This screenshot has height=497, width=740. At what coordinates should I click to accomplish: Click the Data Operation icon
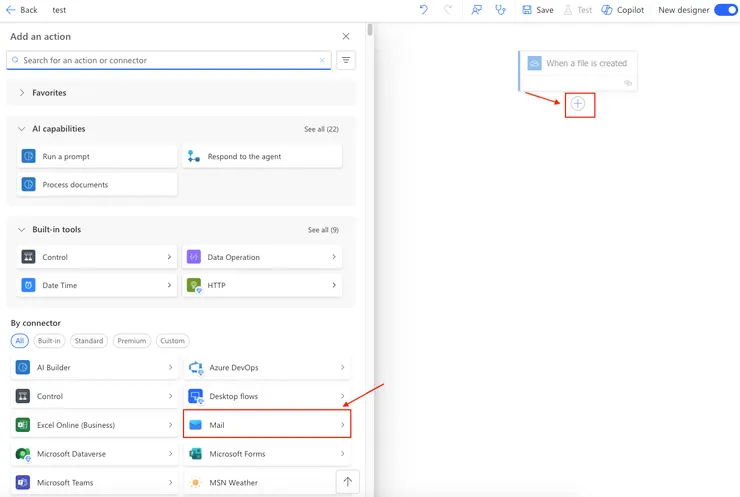[x=194, y=257]
